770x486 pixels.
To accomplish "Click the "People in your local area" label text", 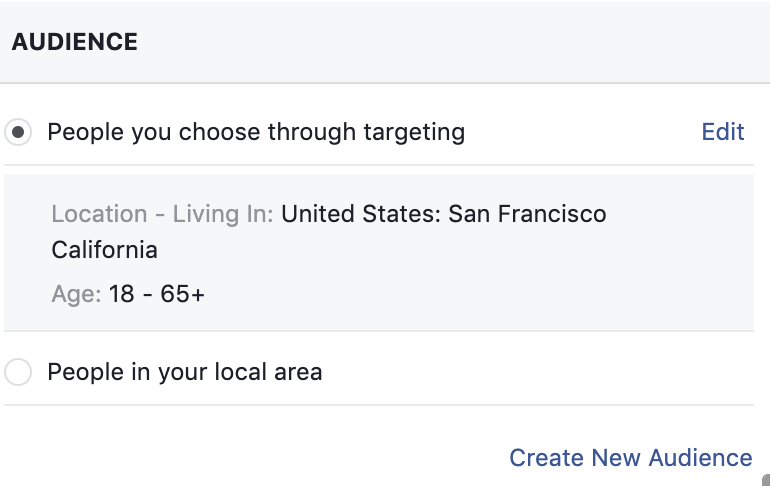I will 185,372.
